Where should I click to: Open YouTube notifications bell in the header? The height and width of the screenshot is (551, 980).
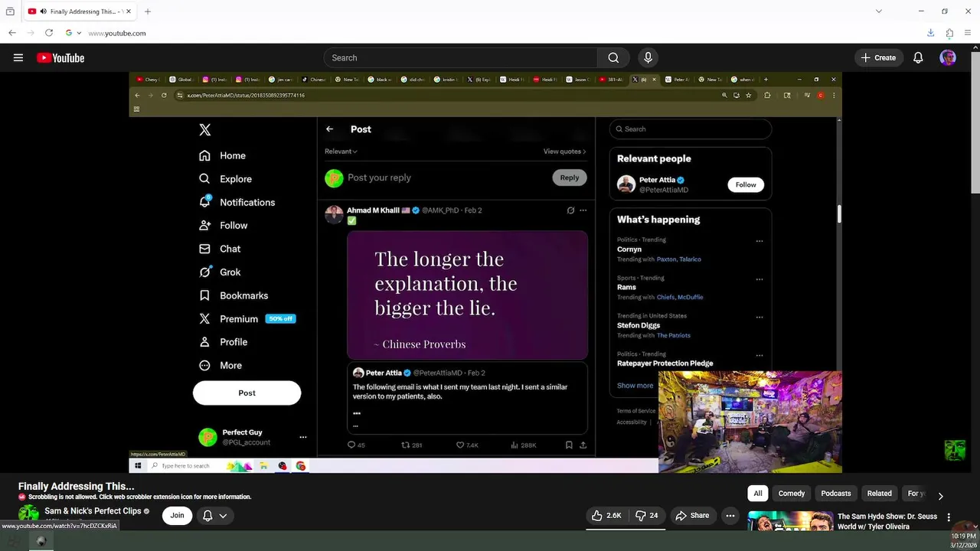pos(918,58)
